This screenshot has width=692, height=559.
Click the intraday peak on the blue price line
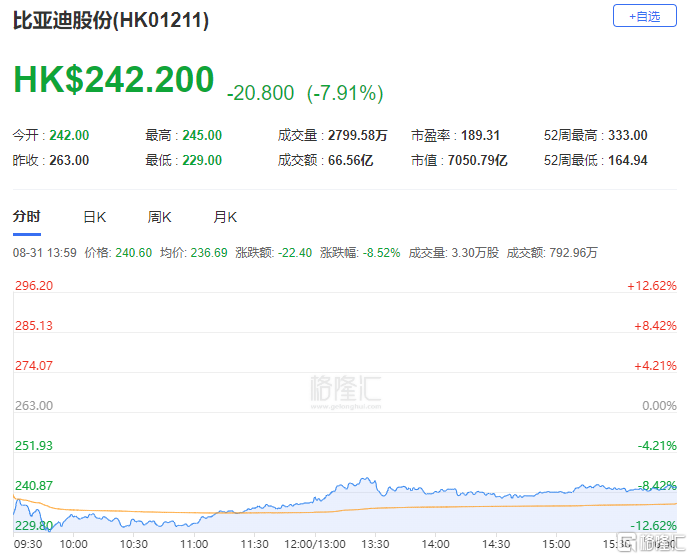(365, 479)
